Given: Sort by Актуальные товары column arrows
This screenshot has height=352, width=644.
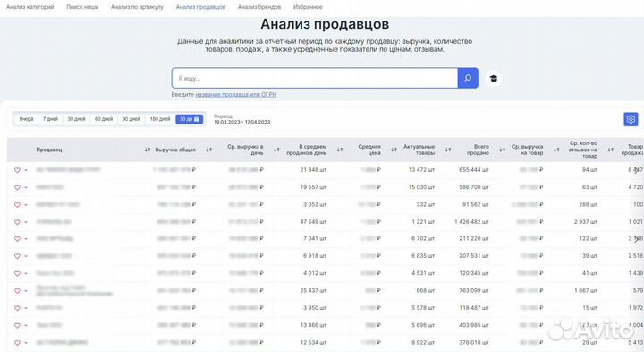Looking at the screenshot, I should point(448,150).
